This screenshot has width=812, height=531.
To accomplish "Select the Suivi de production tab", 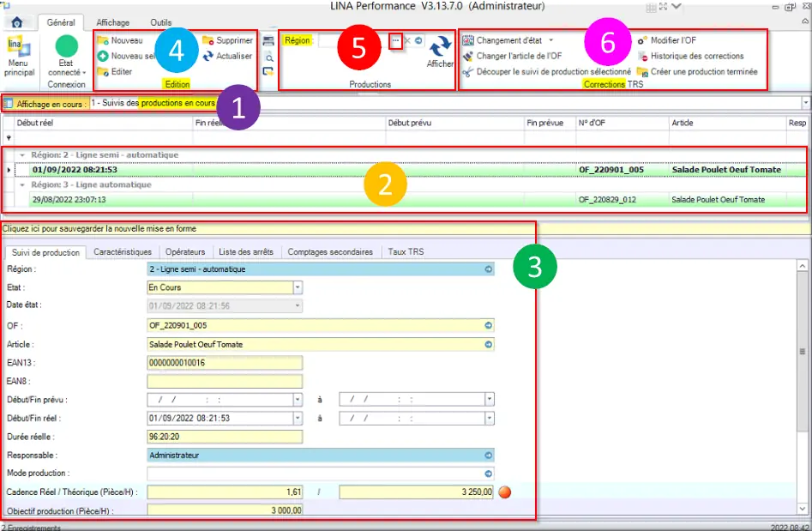I will (x=45, y=252).
